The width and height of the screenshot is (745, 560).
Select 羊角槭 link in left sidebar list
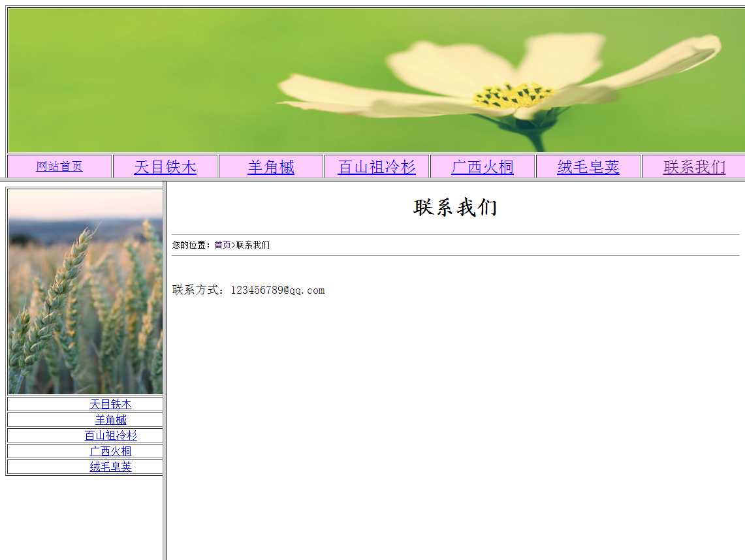tap(110, 420)
